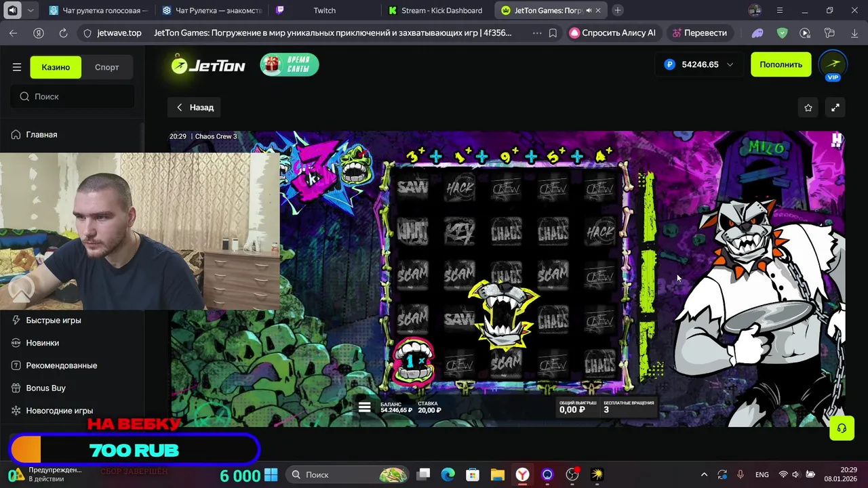Expand the 54246.65 balance dropdown
The image size is (868, 488).
click(699, 64)
